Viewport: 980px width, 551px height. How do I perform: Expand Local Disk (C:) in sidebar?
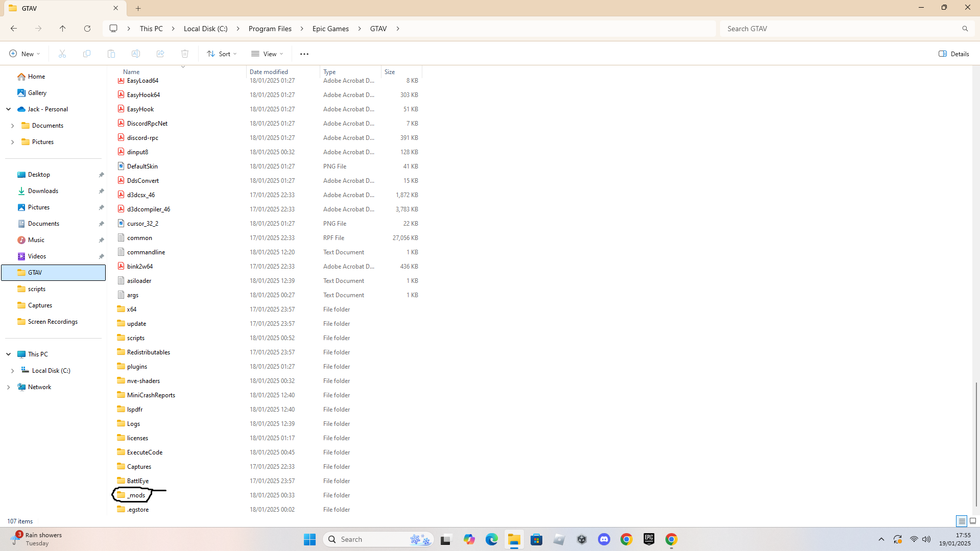click(13, 371)
